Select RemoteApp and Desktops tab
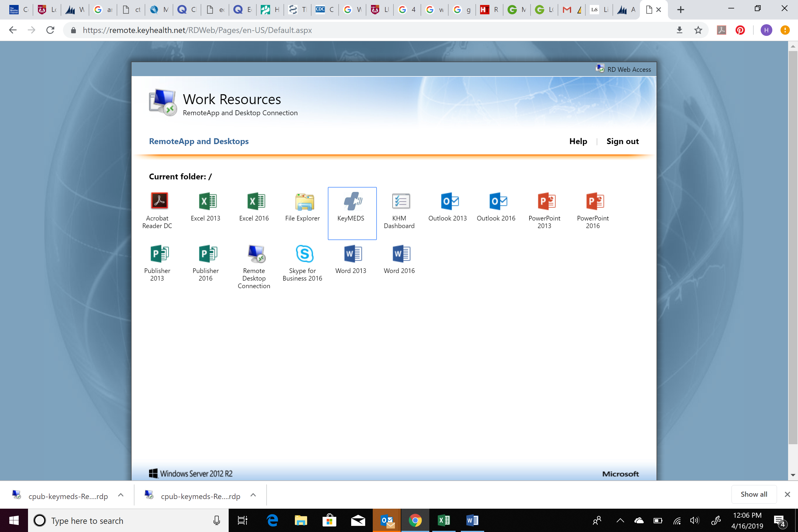 pyautogui.click(x=199, y=141)
